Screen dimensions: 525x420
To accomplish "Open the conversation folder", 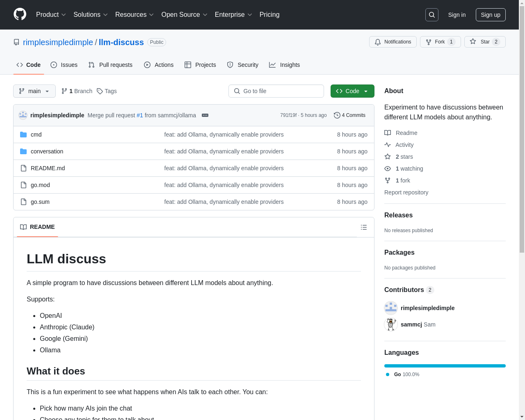I will [47, 151].
